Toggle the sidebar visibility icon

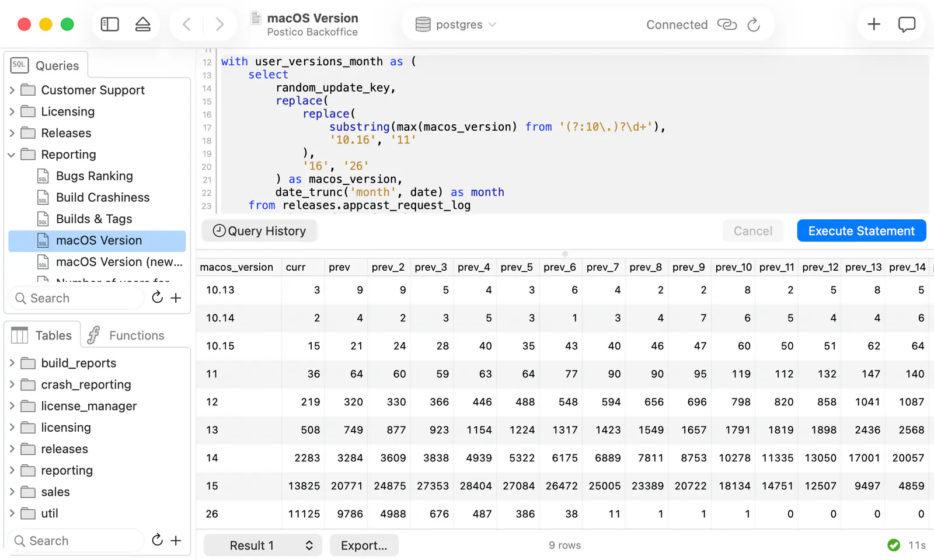point(110,24)
